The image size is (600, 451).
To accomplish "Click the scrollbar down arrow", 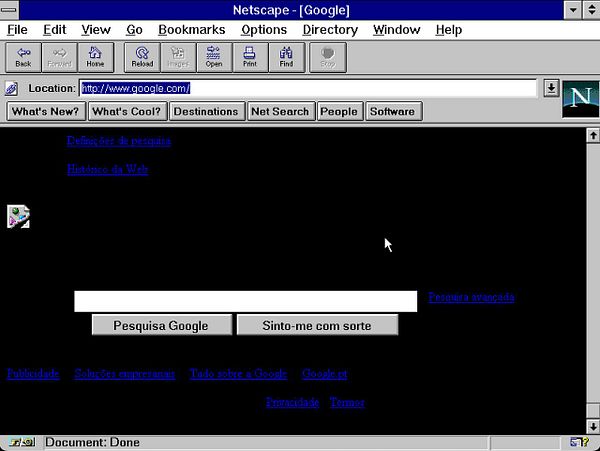I will point(593,426).
